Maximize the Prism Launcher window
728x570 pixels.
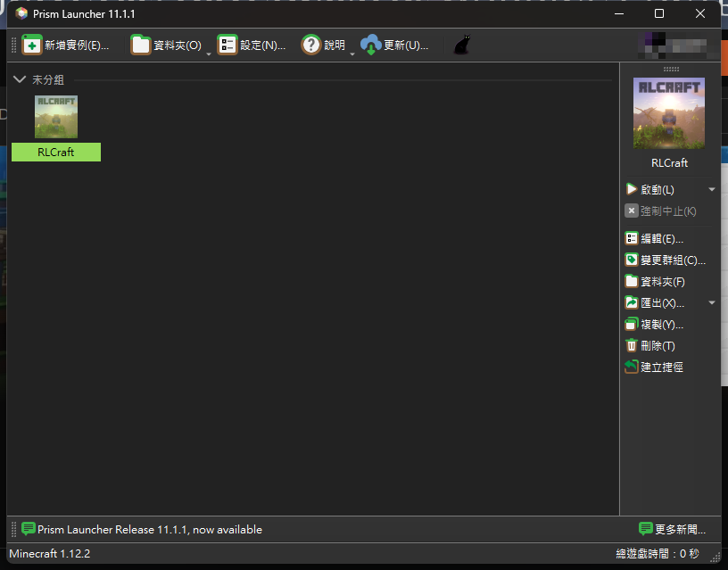pyautogui.click(x=658, y=13)
